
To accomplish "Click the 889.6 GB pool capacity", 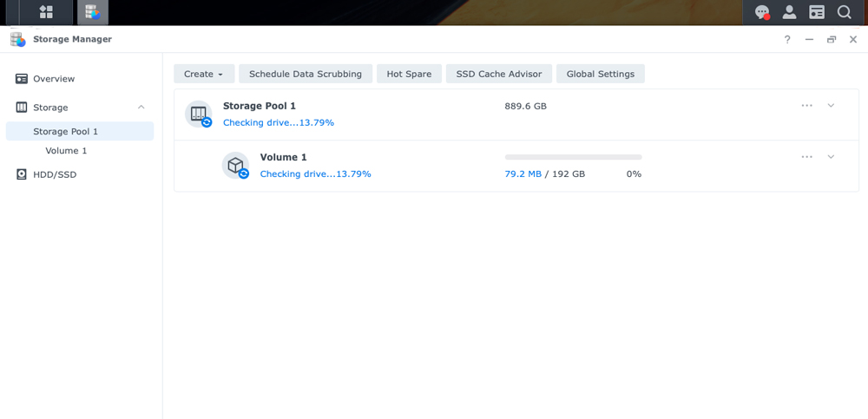I will point(525,106).
